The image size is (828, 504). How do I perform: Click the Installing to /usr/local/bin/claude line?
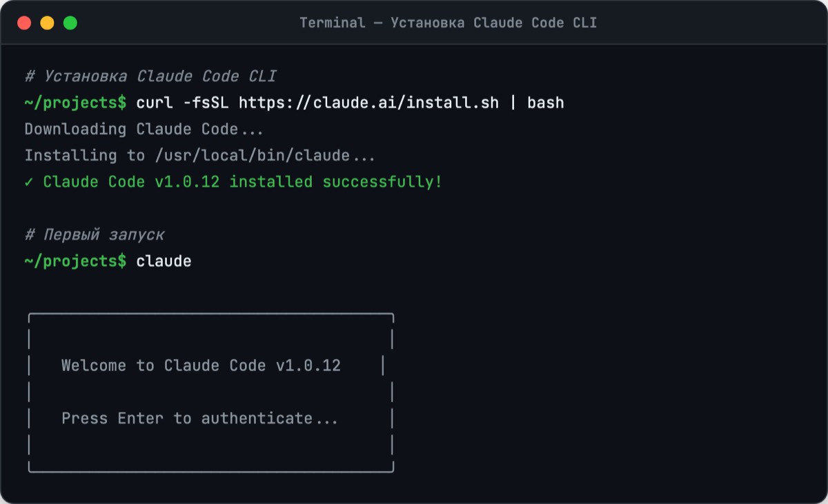(199, 155)
